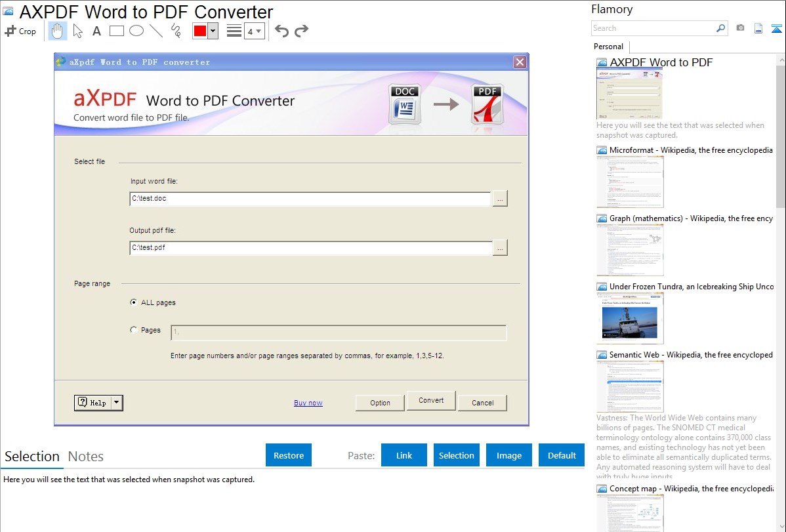Click the Default paste button
786x532 pixels.
[x=562, y=455]
